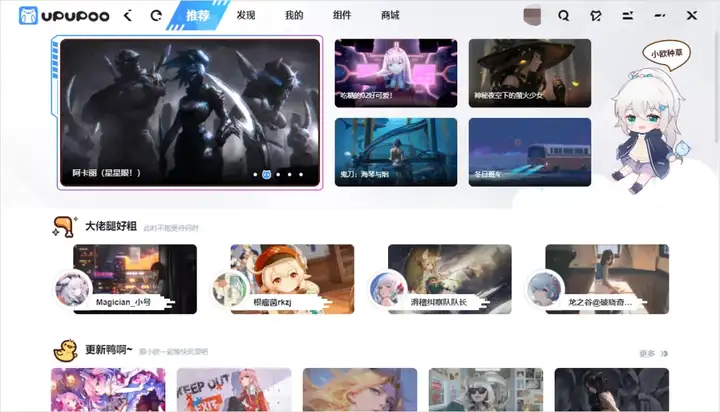Open the hamburger menu icon
720x412 pixels.
(628, 16)
